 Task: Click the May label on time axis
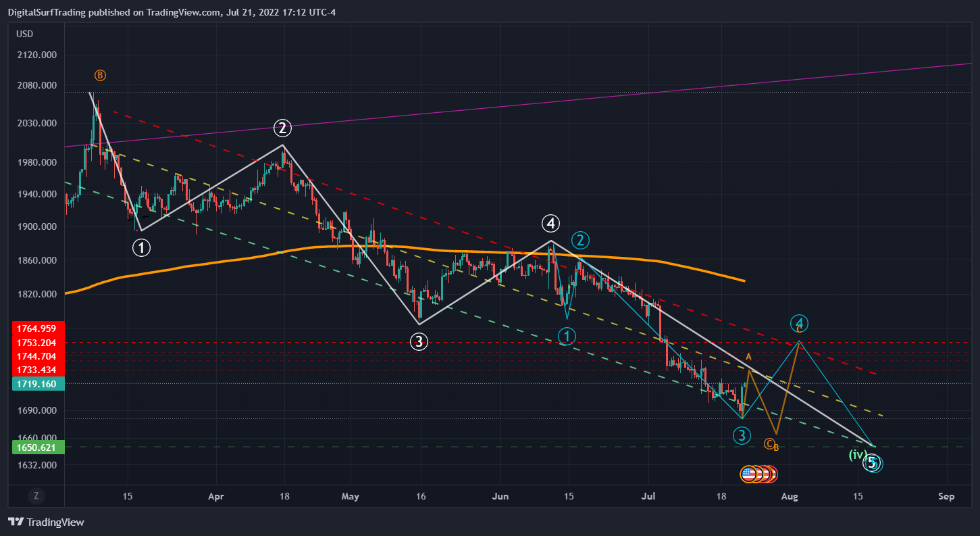coord(351,496)
